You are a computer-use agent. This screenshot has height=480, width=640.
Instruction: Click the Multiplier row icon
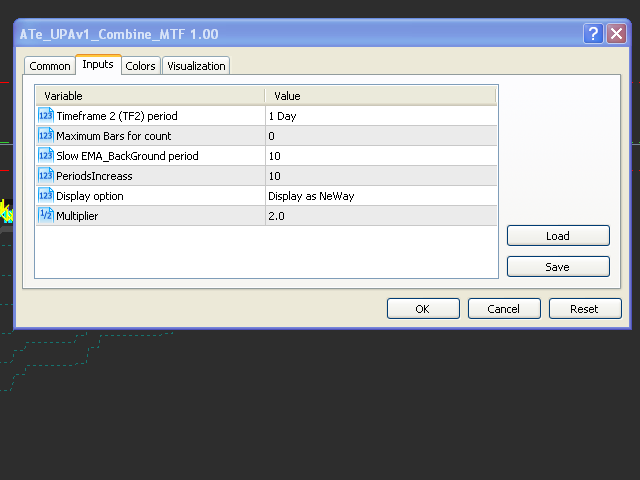(45, 216)
